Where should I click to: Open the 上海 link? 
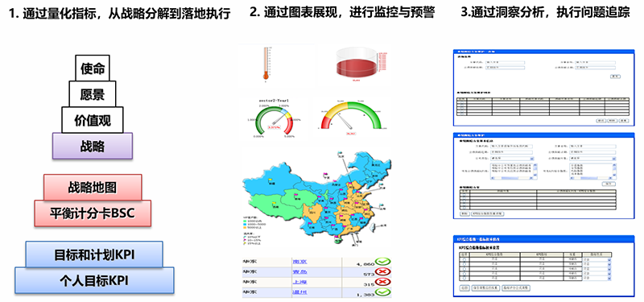(299, 283)
